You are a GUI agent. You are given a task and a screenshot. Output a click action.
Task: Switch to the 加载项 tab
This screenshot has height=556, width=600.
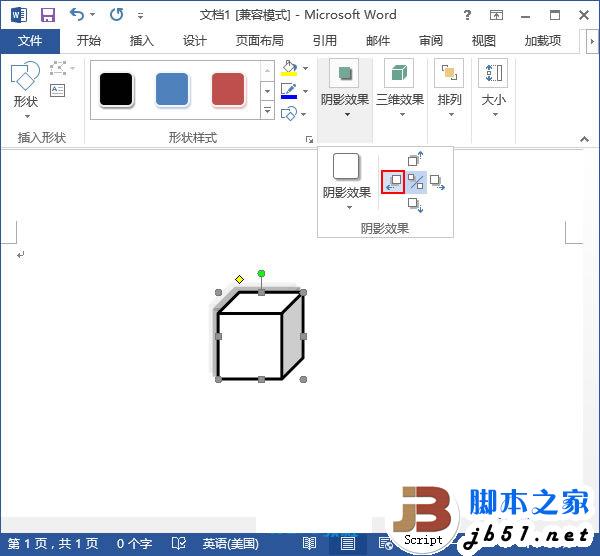[543, 41]
